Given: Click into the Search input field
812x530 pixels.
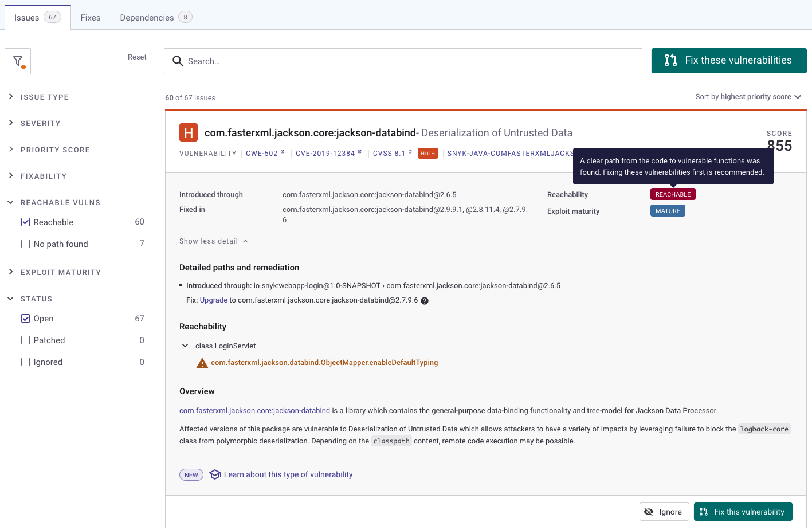Looking at the screenshot, I should tap(403, 61).
